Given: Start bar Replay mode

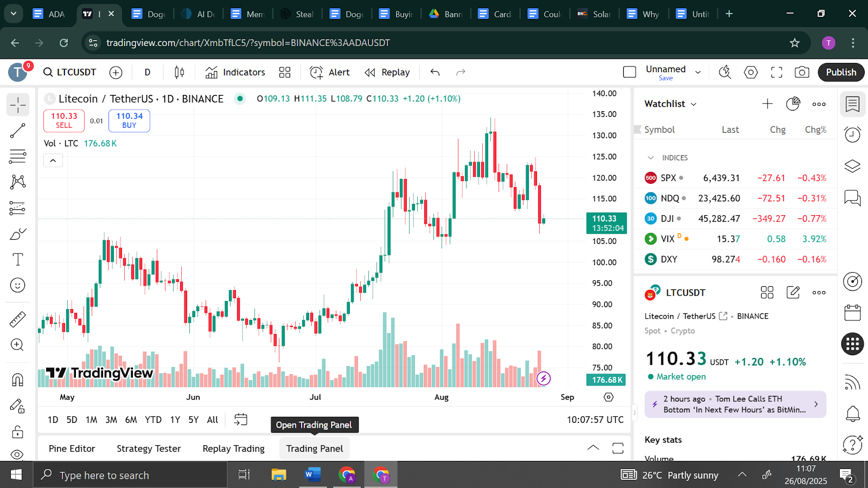Looking at the screenshot, I should pos(387,72).
